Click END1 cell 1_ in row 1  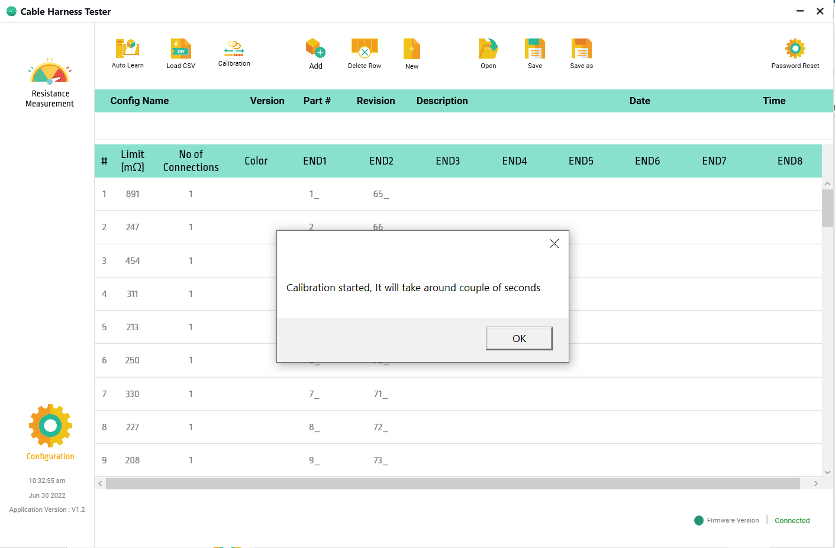[314, 194]
